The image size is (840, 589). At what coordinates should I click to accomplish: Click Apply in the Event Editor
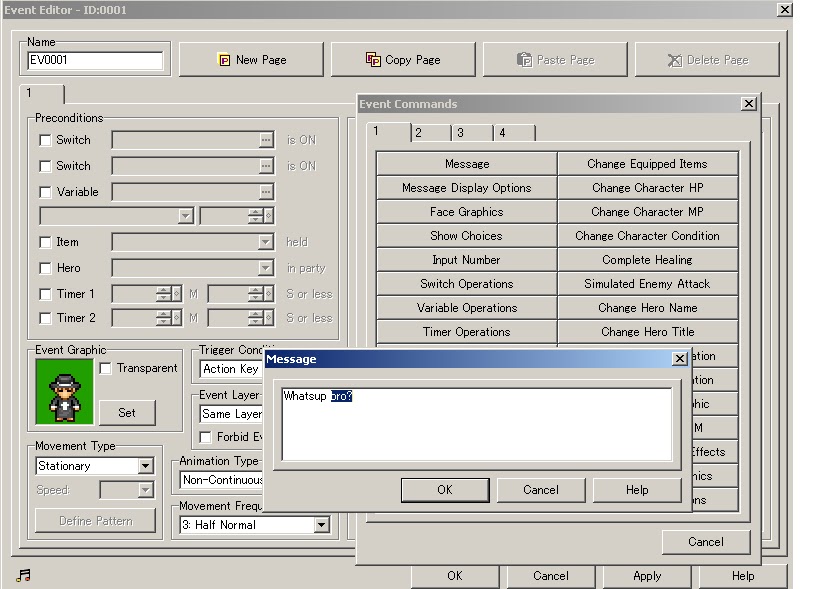click(647, 576)
